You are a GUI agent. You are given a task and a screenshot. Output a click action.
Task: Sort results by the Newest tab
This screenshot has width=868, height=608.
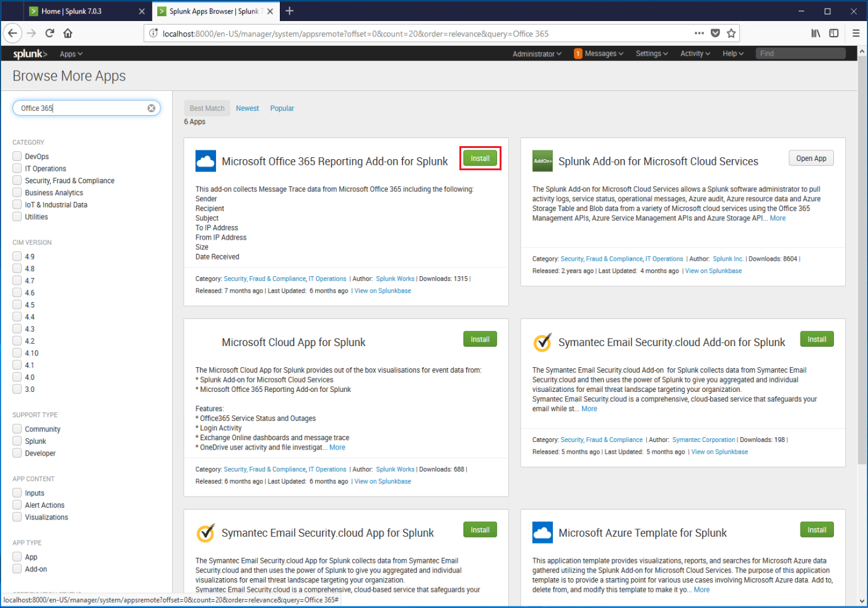[247, 108]
